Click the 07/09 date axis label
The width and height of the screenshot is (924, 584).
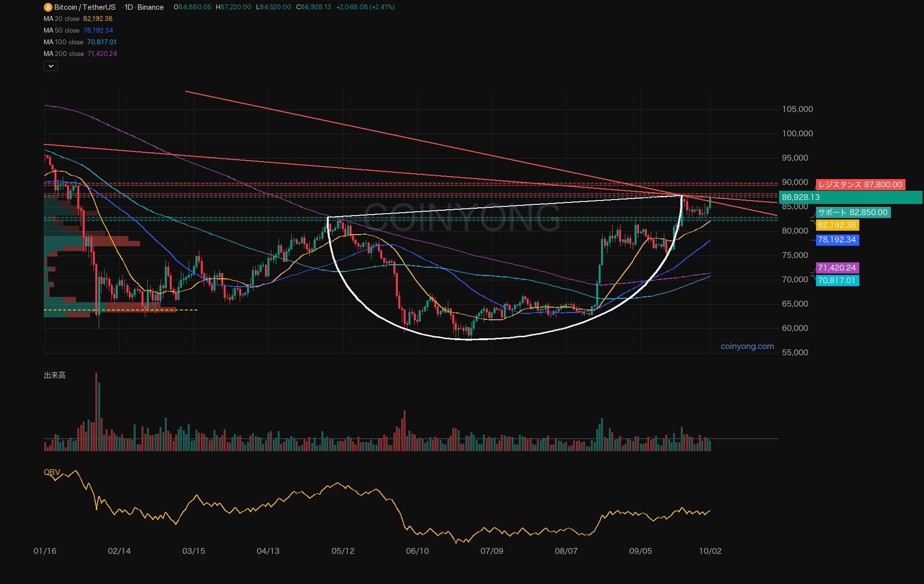492,551
